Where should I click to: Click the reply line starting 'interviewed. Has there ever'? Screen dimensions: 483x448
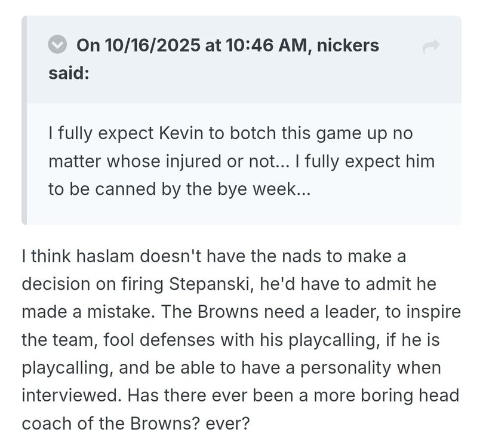[x=240, y=395]
